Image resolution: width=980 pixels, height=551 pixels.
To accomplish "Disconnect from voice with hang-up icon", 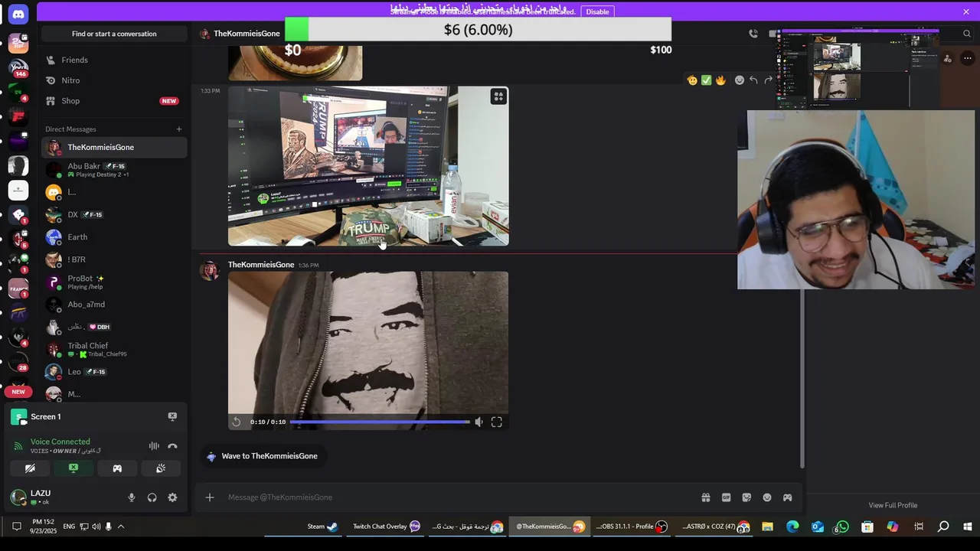I will tap(172, 446).
